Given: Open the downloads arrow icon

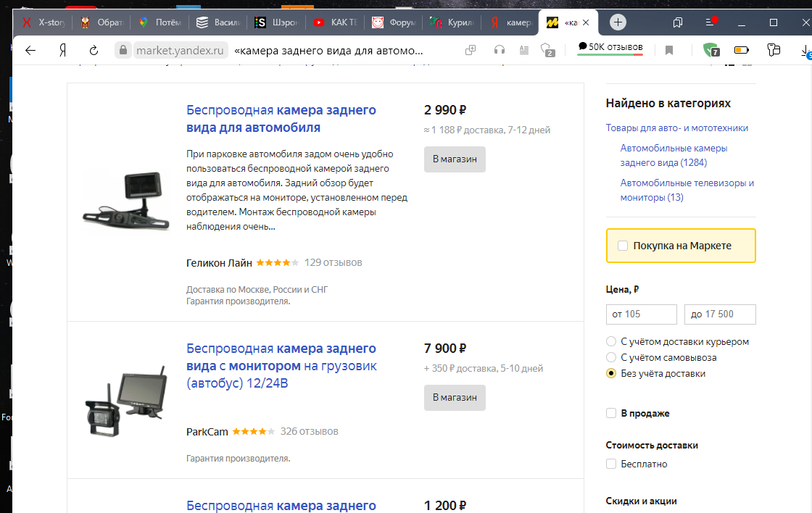Looking at the screenshot, I should pos(805,51).
